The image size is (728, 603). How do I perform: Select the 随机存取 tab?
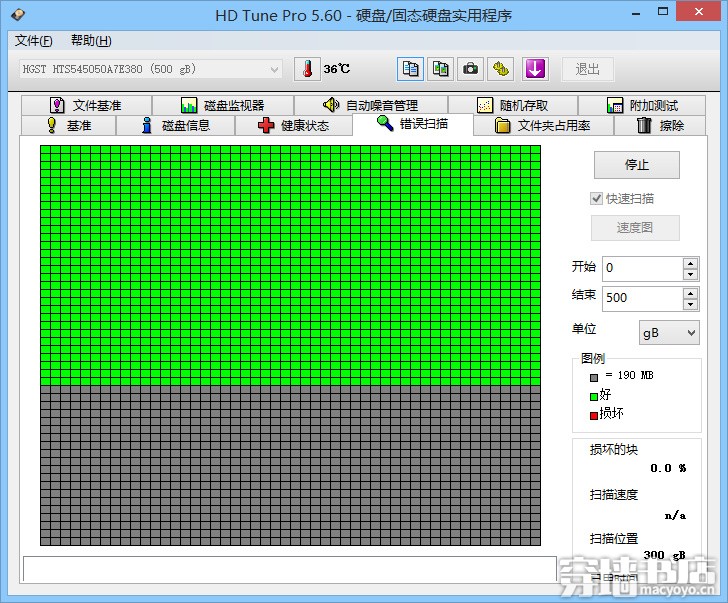(x=512, y=105)
